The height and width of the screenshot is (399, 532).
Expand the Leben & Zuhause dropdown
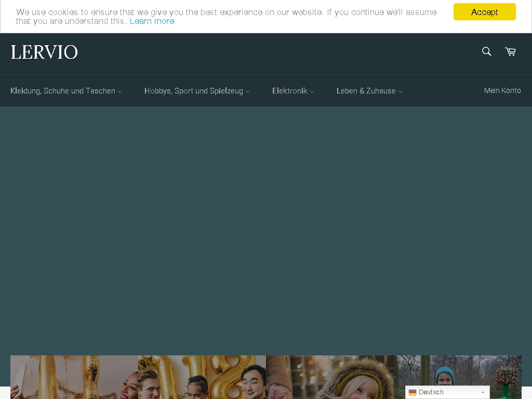[x=366, y=91]
